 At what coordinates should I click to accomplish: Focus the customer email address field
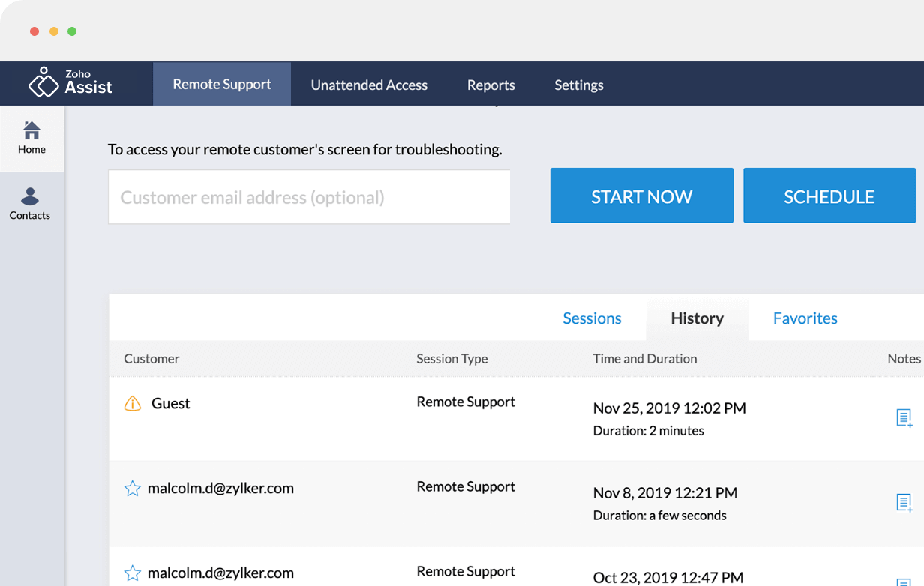point(309,197)
